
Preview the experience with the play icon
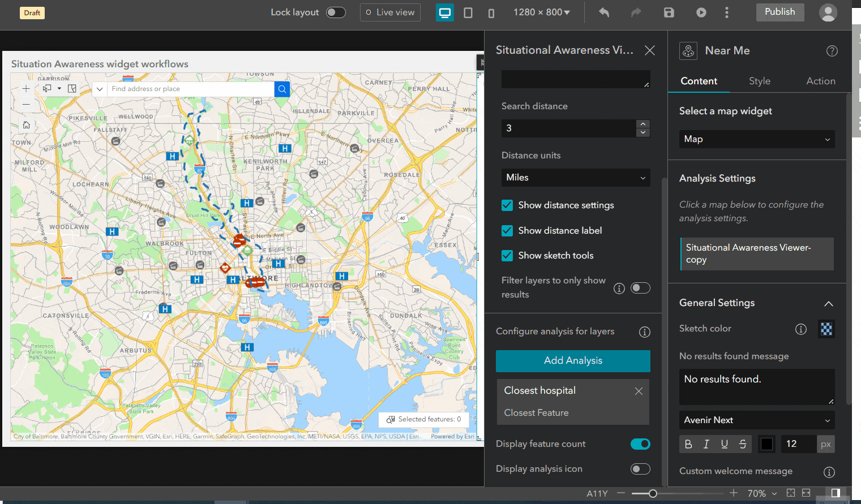tap(701, 12)
